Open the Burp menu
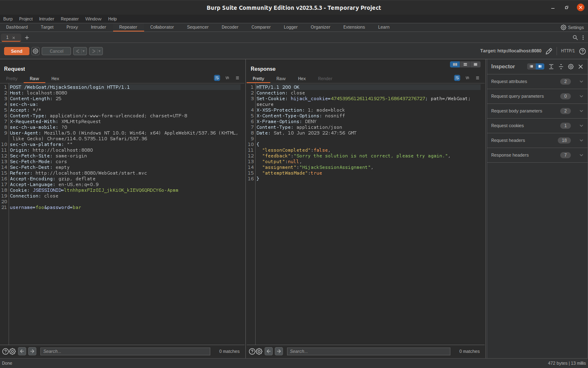The width and height of the screenshot is (588, 368). [x=8, y=19]
